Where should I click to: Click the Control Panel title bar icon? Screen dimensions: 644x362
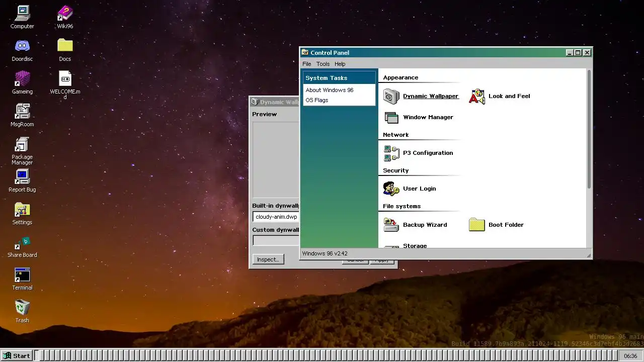click(x=305, y=52)
